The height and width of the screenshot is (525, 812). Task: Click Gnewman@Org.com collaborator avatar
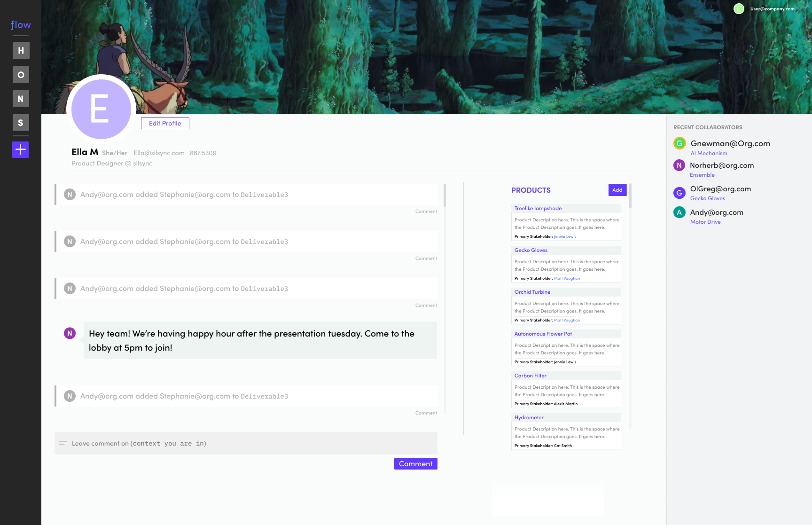tap(679, 143)
